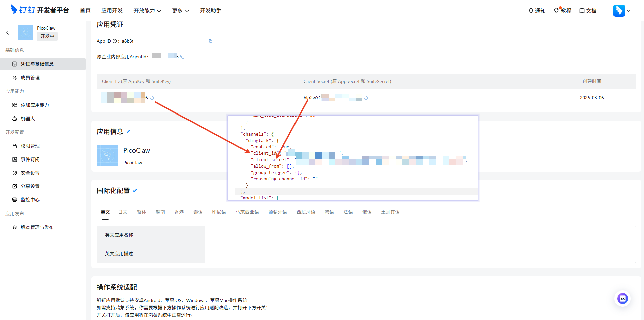Copy the AgentId value
The height and width of the screenshot is (320, 644).
(182, 57)
